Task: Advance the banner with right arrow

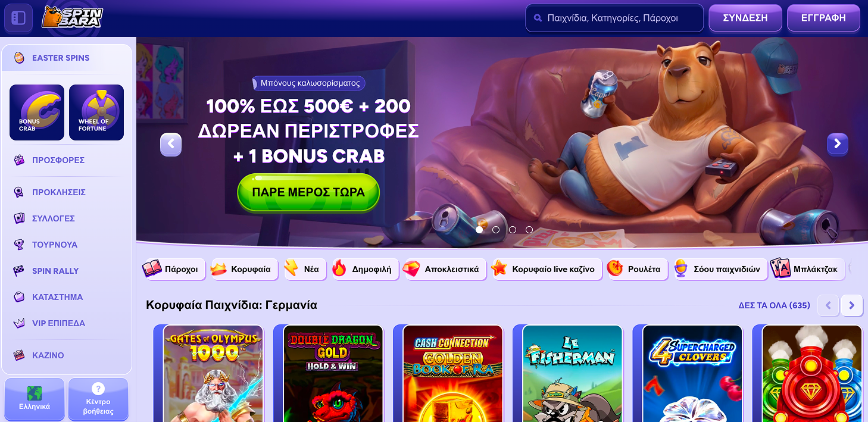Action: (838, 143)
